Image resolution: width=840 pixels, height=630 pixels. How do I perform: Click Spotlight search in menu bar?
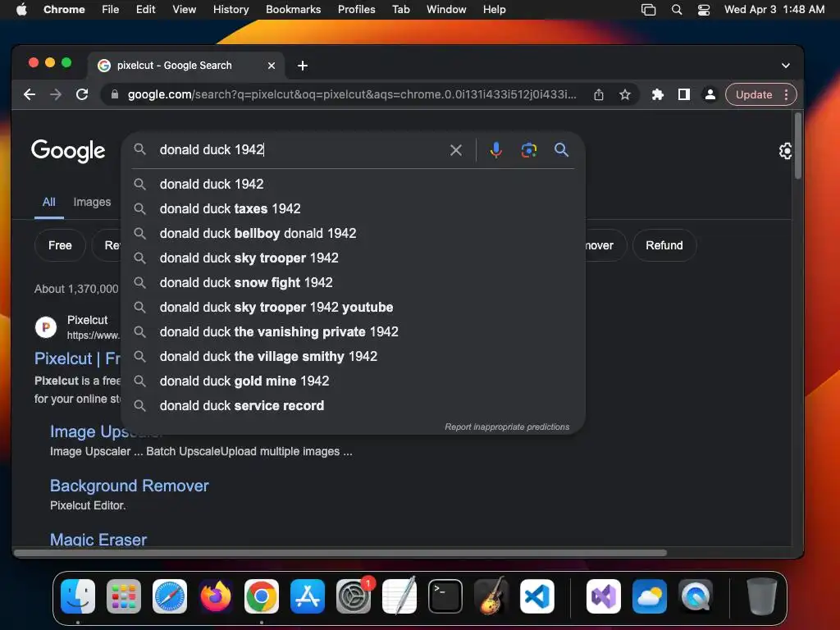click(677, 10)
